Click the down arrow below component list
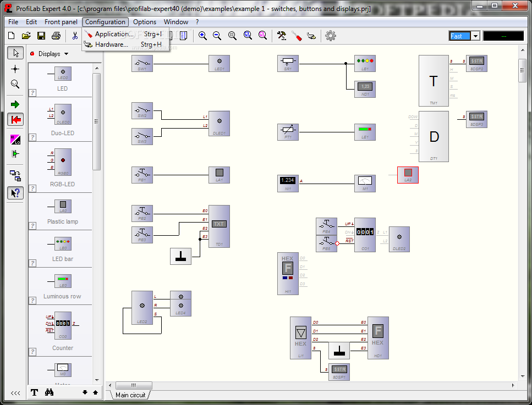Image resolution: width=532 pixels, height=405 pixels. (x=85, y=392)
